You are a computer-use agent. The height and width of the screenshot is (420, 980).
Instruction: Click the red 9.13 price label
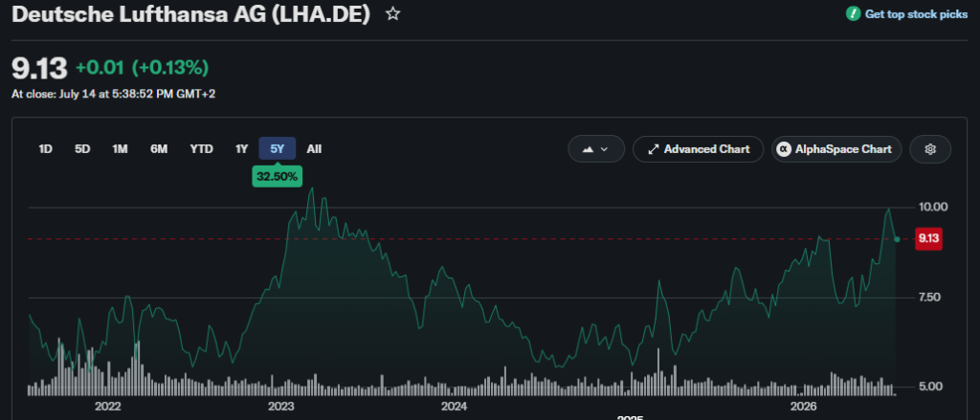click(928, 239)
